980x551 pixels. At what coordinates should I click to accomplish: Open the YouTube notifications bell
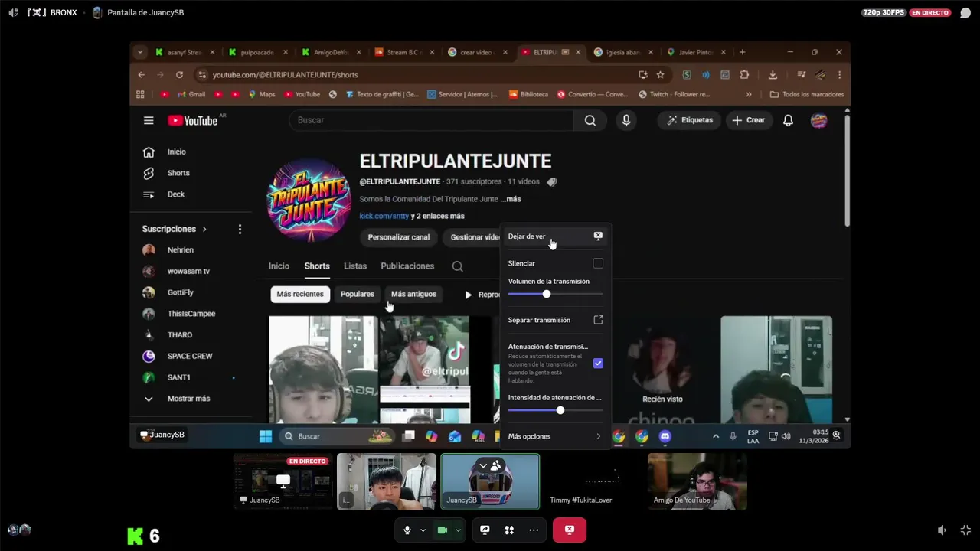tap(788, 120)
